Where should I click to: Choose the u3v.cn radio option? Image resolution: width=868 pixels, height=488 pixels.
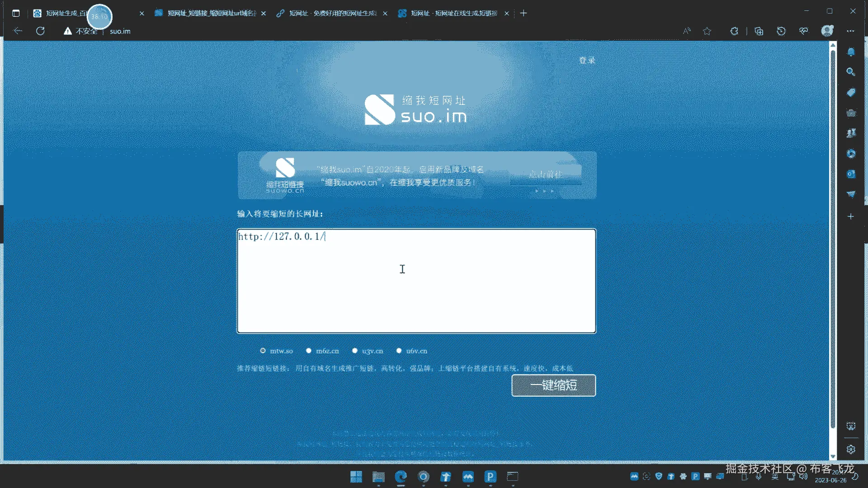tap(355, 351)
